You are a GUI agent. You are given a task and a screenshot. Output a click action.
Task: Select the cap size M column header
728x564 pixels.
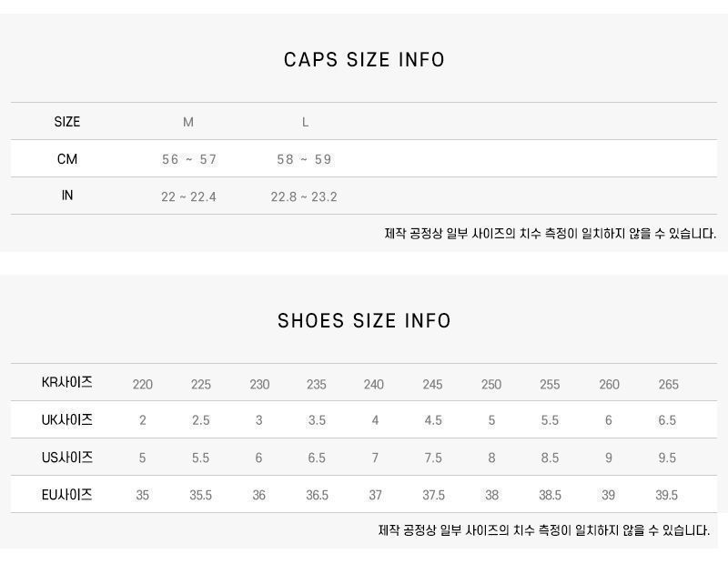188,122
